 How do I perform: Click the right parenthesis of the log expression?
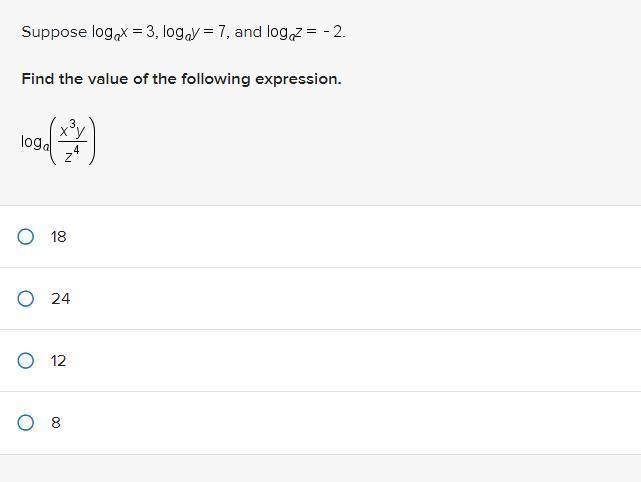pos(92,141)
